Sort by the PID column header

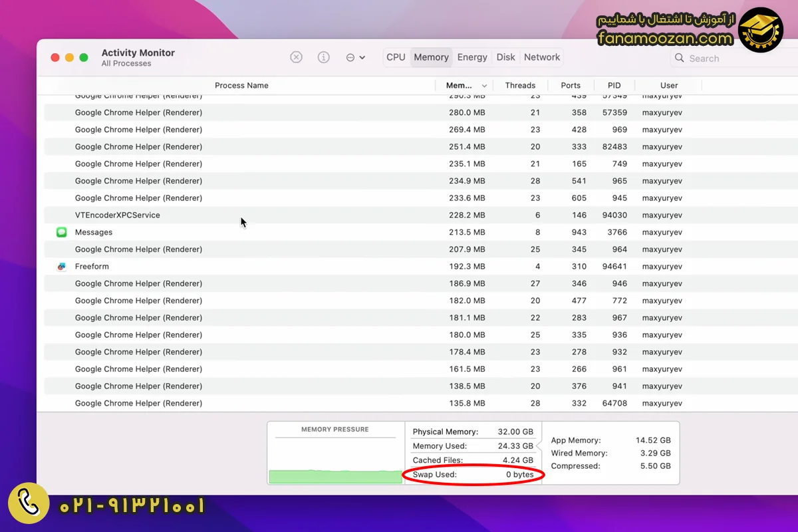click(614, 85)
